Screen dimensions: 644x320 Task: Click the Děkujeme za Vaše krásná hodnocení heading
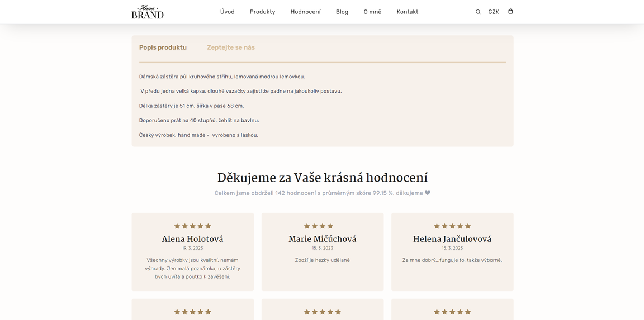coord(323,178)
